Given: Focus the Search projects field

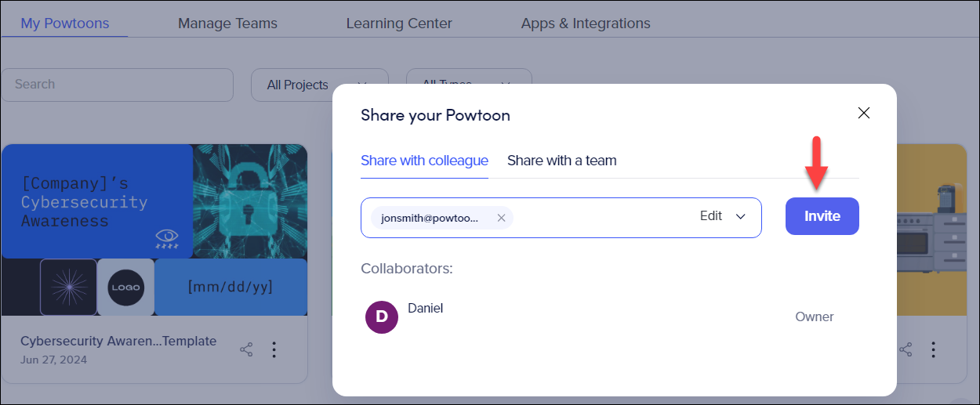Looking at the screenshot, I should 117,85.
